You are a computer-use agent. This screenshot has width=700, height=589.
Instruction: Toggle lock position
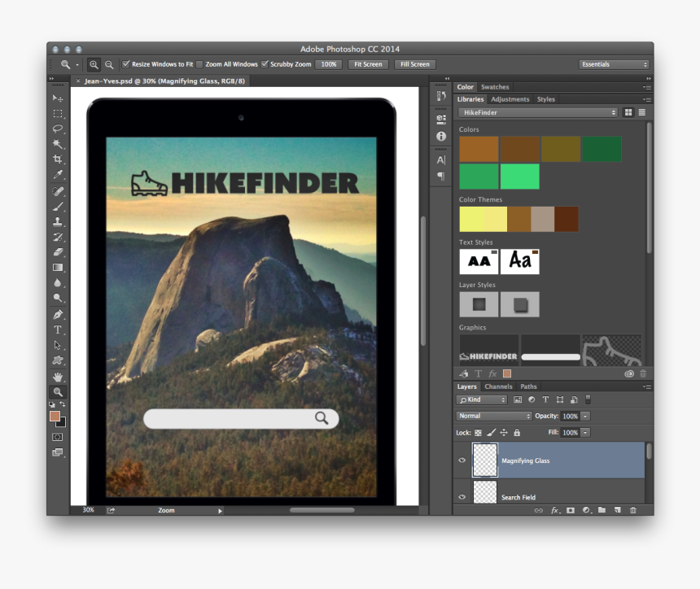(504, 432)
